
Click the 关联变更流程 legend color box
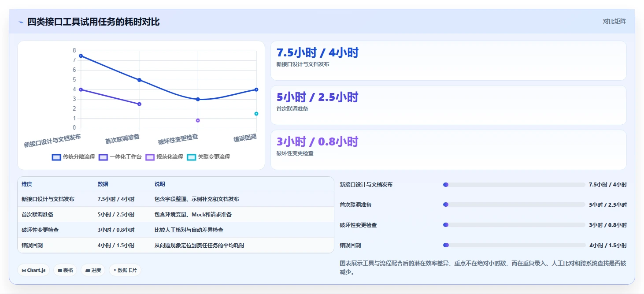(x=191, y=157)
